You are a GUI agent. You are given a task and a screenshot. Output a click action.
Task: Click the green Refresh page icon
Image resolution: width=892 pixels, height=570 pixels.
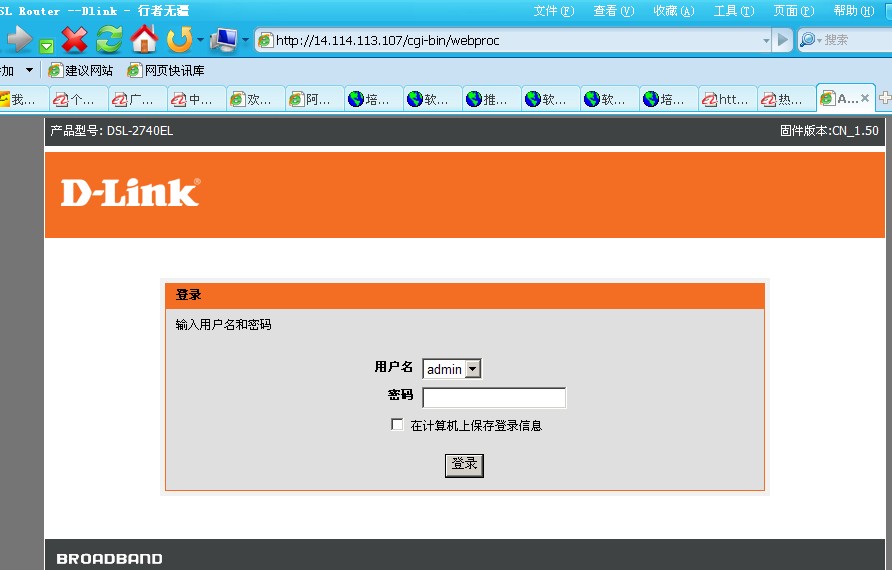coord(109,40)
